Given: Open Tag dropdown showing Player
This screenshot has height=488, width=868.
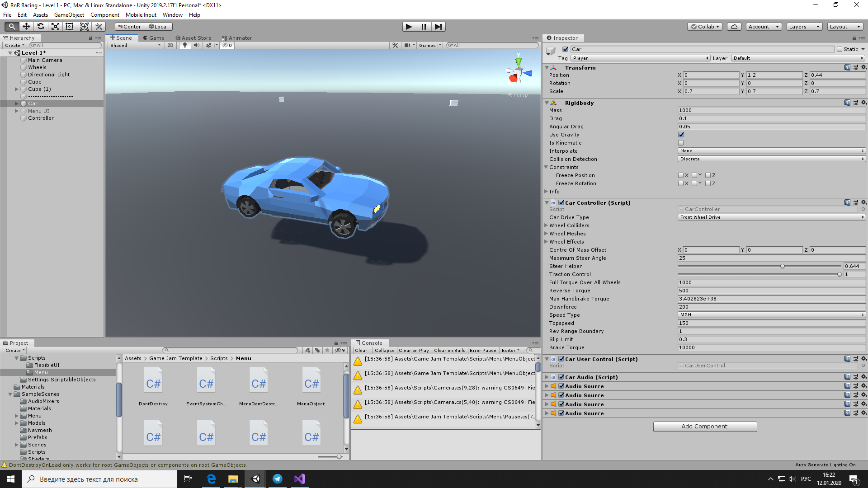Looking at the screenshot, I should [640, 58].
